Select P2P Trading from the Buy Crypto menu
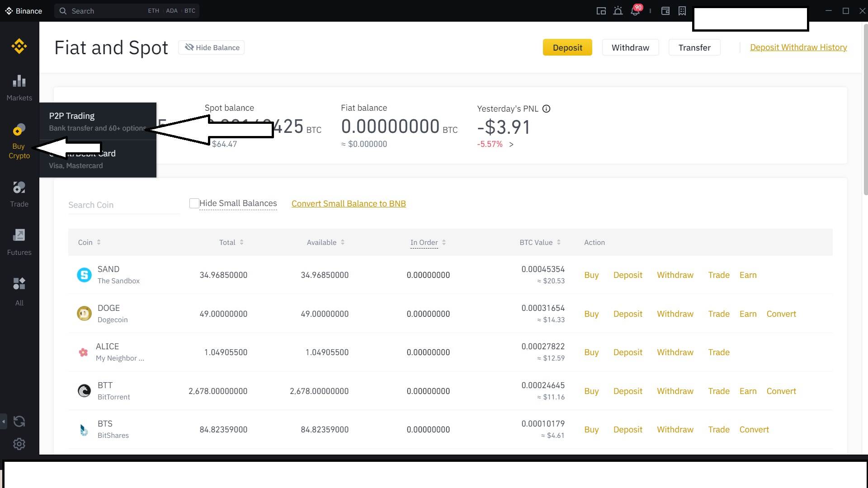Viewport: 868px width, 488px height. (x=98, y=122)
